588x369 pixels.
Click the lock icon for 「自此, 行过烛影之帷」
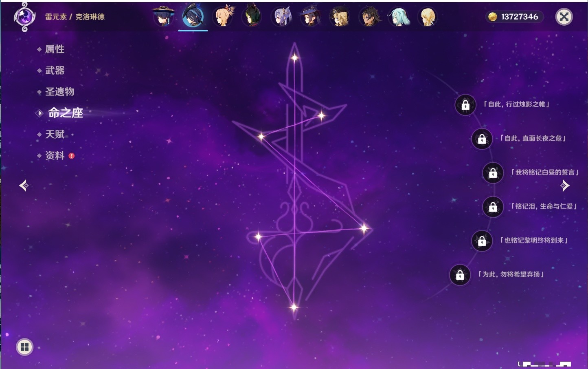point(465,105)
